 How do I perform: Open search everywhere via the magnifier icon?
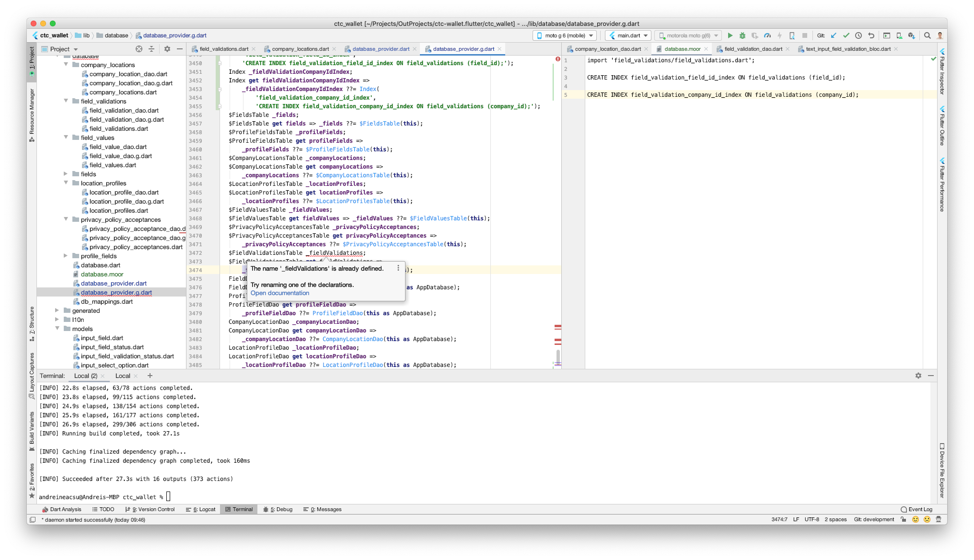click(927, 35)
